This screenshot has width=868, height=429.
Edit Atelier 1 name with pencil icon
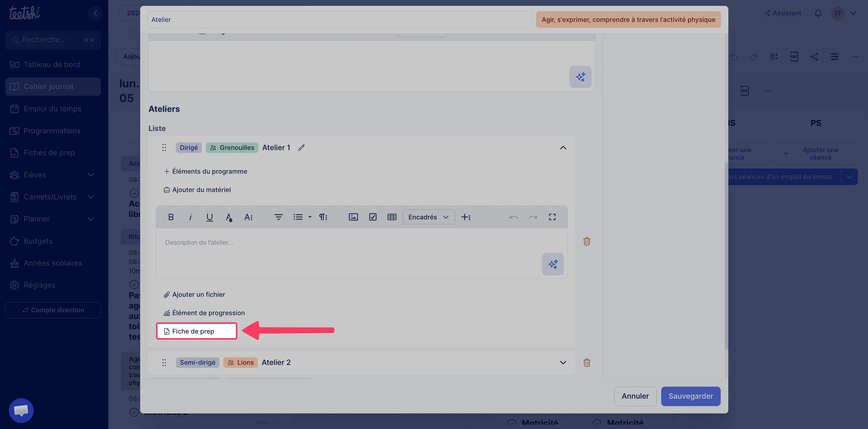coord(301,148)
